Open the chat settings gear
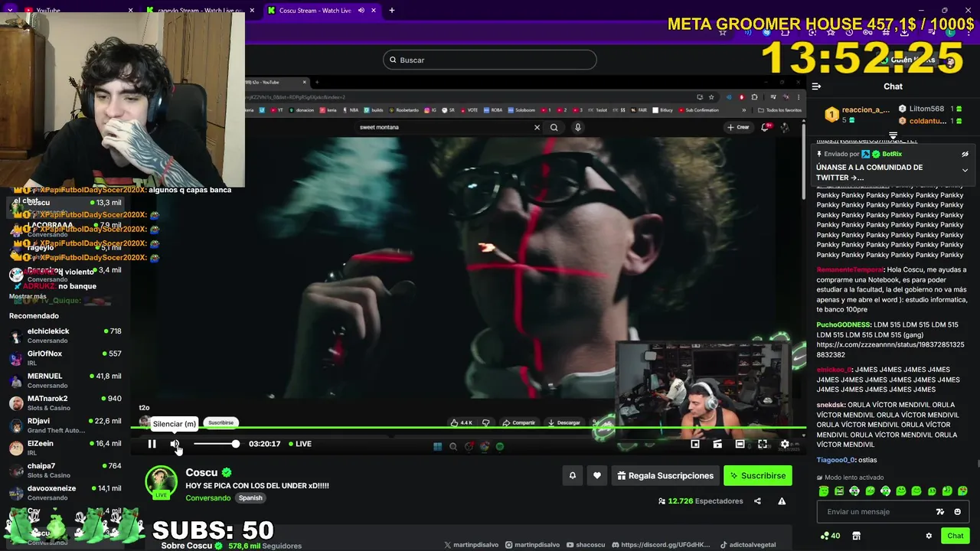This screenshot has height=551, width=980. pyautogui.click(x=929, y=536)
